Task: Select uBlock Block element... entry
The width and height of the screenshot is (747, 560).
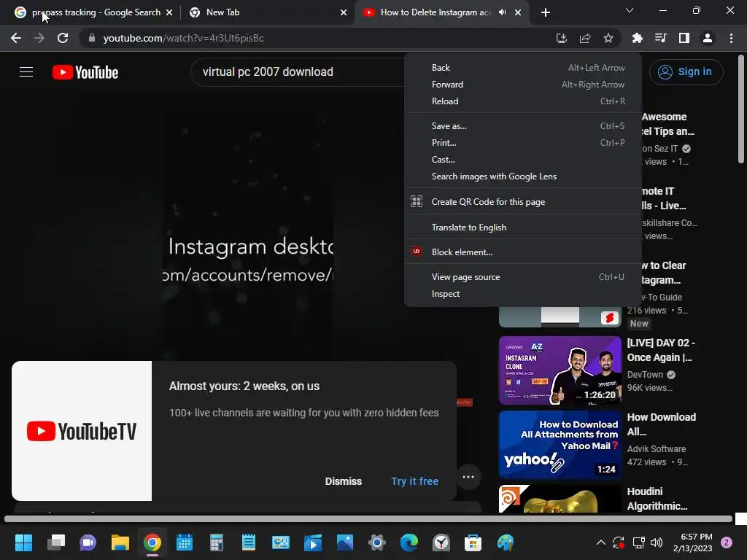Action: [x=523, y=252]
